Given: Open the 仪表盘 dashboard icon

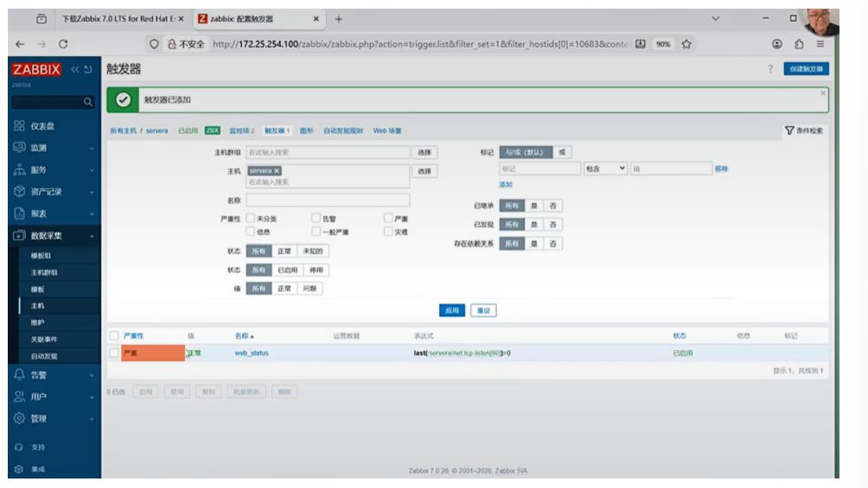Looking at the screenshot, I should tap(19, 125).
